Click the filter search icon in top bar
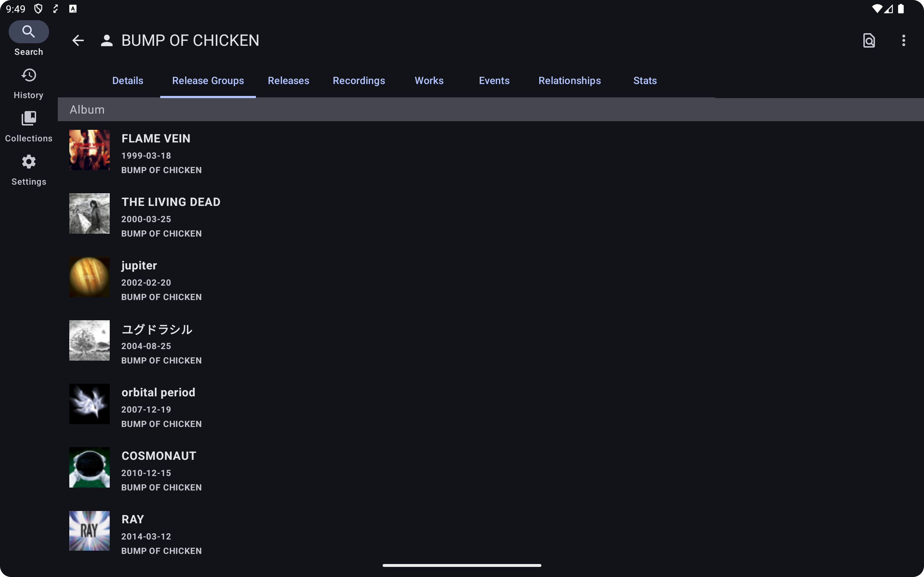 click(x=869, y=40)
